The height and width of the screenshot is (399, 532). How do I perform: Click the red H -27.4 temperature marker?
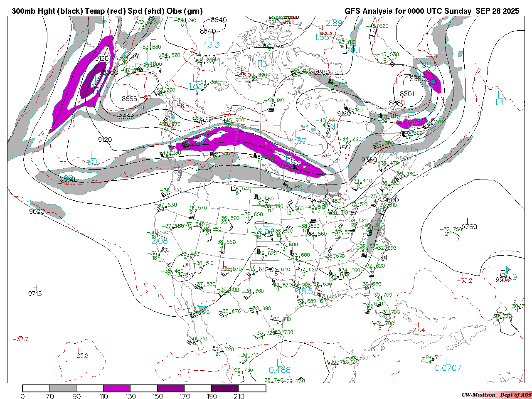coord(416,328)
